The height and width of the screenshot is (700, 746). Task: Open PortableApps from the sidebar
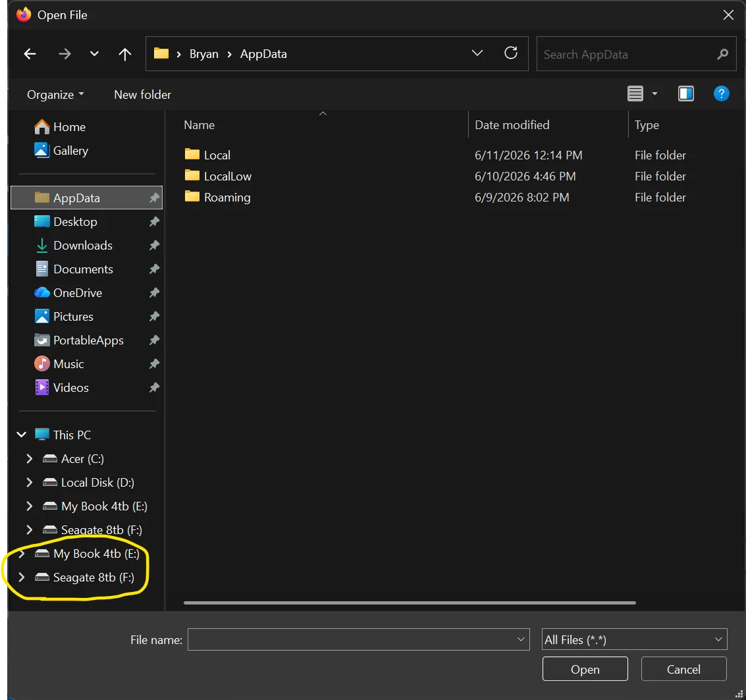click(79, 340)
